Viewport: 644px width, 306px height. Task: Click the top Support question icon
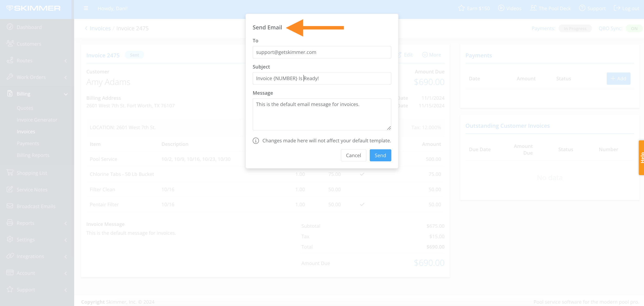(x=582, y=8)
